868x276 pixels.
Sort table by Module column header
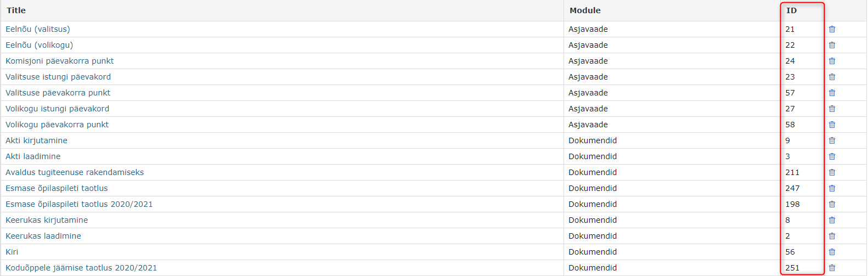tap(585, 10)
